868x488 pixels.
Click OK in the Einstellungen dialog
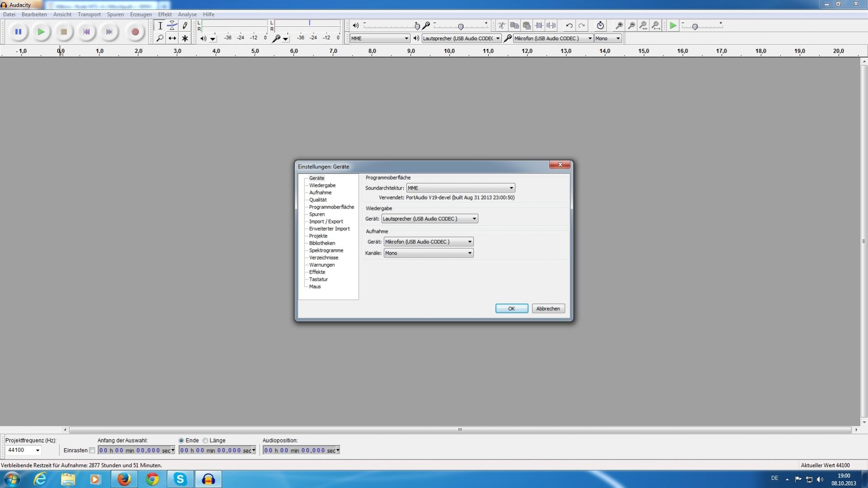511,309
